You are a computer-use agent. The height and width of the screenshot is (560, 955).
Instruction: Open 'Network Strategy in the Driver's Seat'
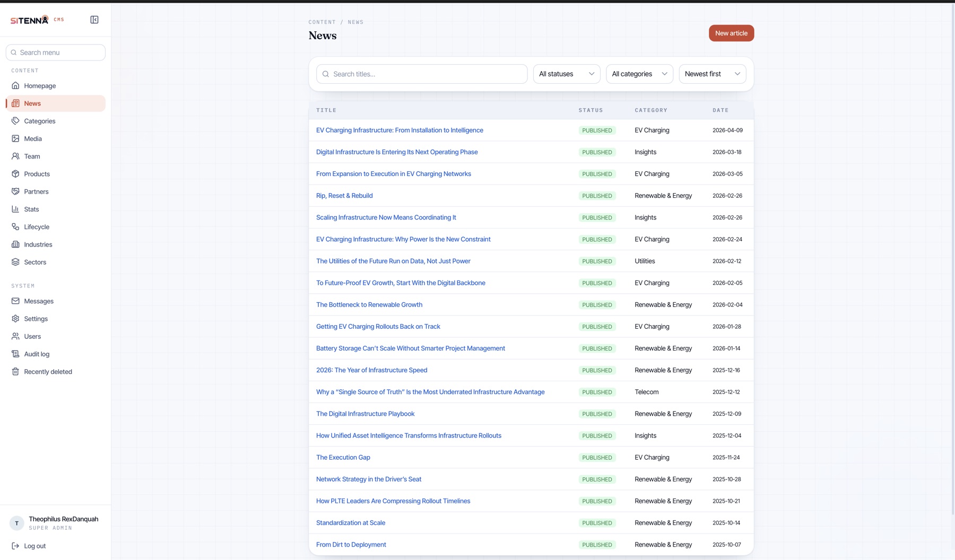(369, 479)
